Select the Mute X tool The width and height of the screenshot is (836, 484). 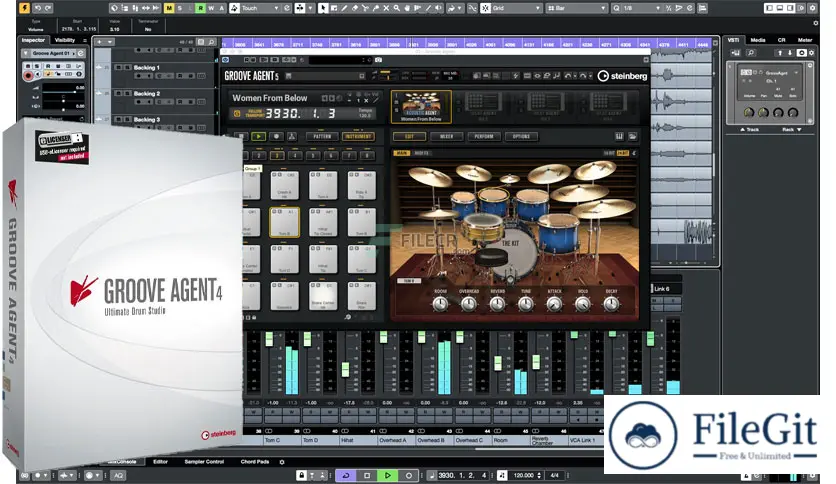tap(387, 8)
